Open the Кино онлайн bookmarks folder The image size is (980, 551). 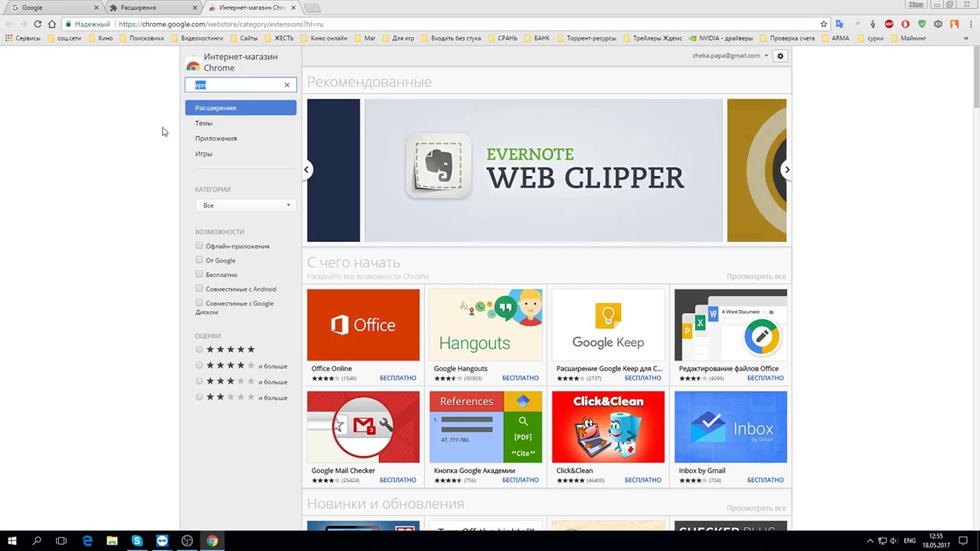point(324,38)
